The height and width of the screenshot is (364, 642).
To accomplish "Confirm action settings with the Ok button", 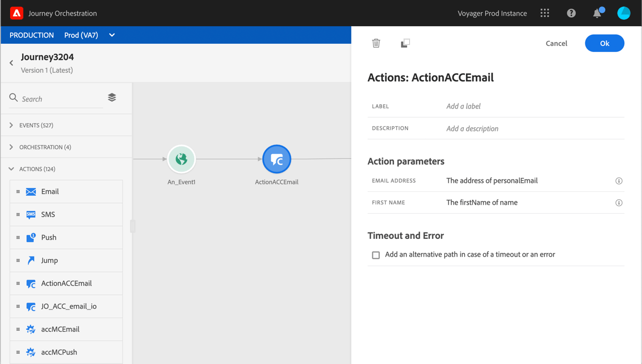I will (605, 43).
